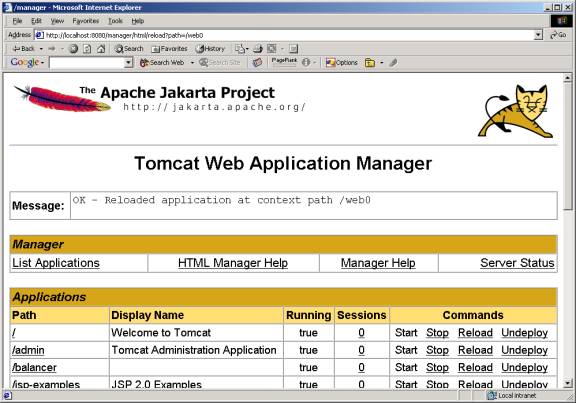
Task: Go back using the Back arrow button
Action: tap(23, 48)
